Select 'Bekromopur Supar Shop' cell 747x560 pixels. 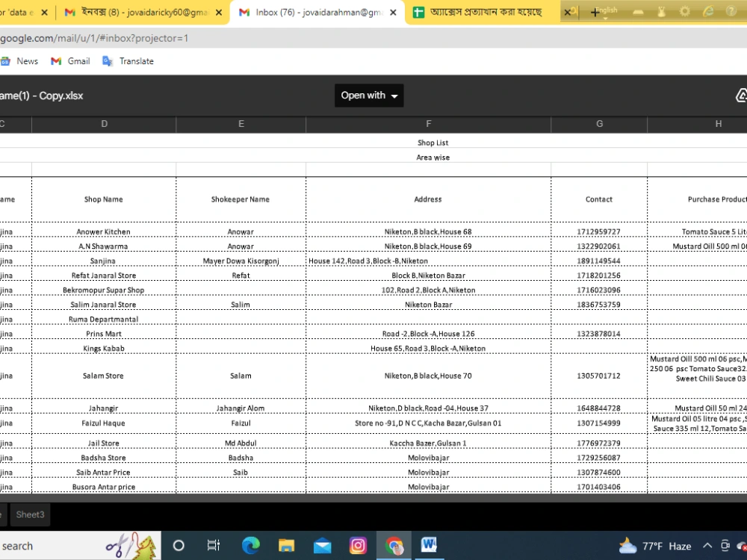(x=103, y=290)
